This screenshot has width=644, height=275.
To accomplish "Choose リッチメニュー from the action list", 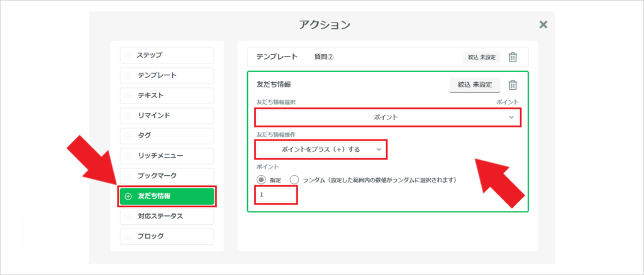I will [x=167, y=156].
